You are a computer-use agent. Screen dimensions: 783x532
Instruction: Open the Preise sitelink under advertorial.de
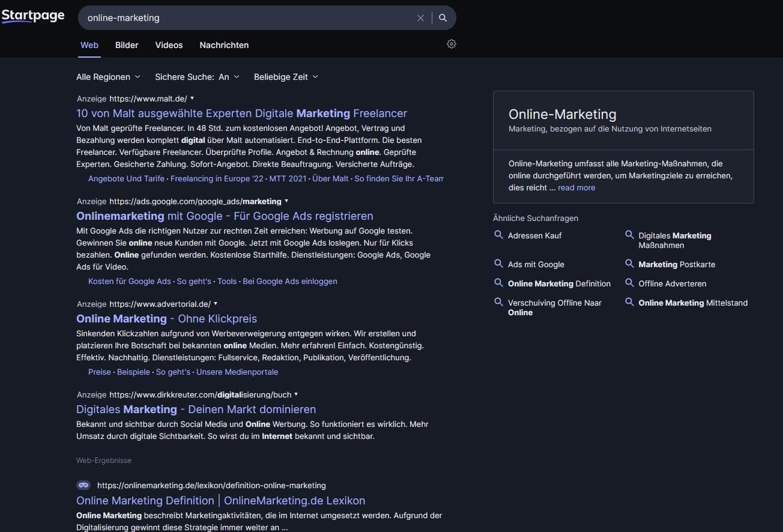(x=100, y=372)
